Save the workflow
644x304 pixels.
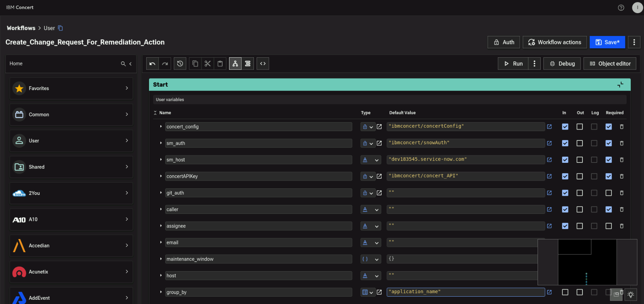[x=607, y=42]
